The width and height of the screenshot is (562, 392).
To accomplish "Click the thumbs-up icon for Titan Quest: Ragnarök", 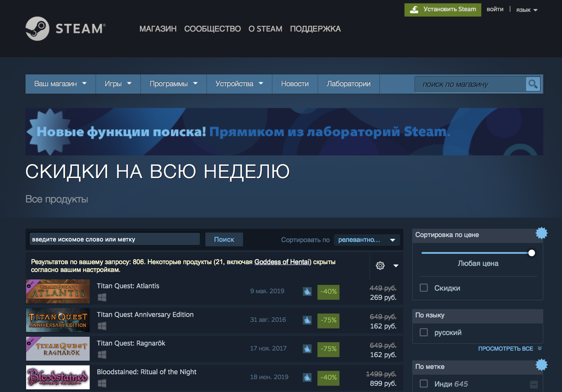I will click(x=307, y=349).
